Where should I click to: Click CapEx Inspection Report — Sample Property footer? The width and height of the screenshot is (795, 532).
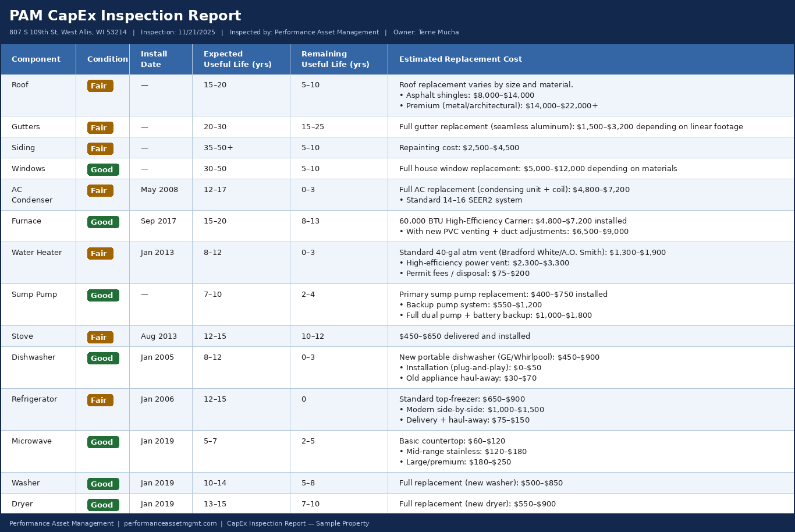[x=298, y=524]
